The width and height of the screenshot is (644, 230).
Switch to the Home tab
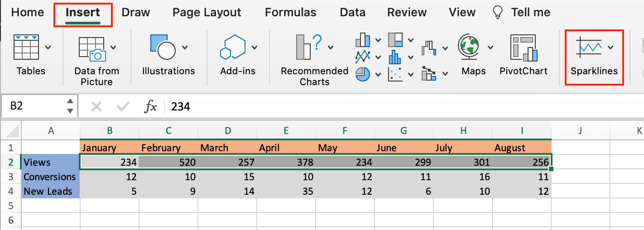[x=28, y=13]
